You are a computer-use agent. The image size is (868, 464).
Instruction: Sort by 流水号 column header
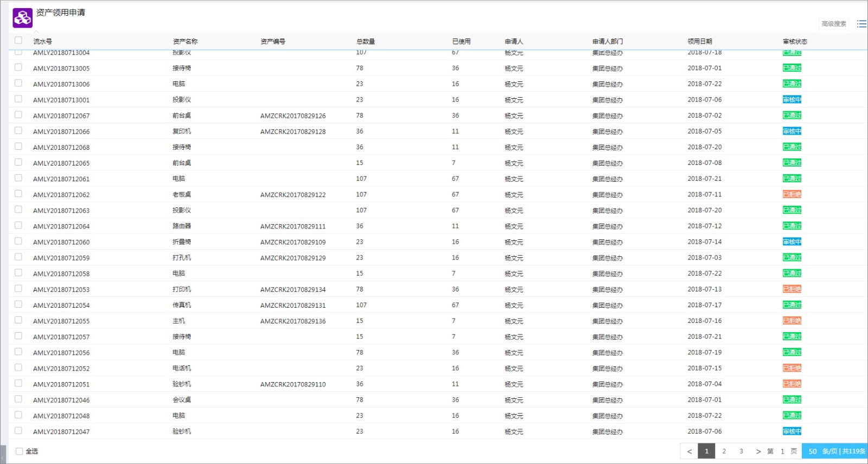tap(43, 41)
